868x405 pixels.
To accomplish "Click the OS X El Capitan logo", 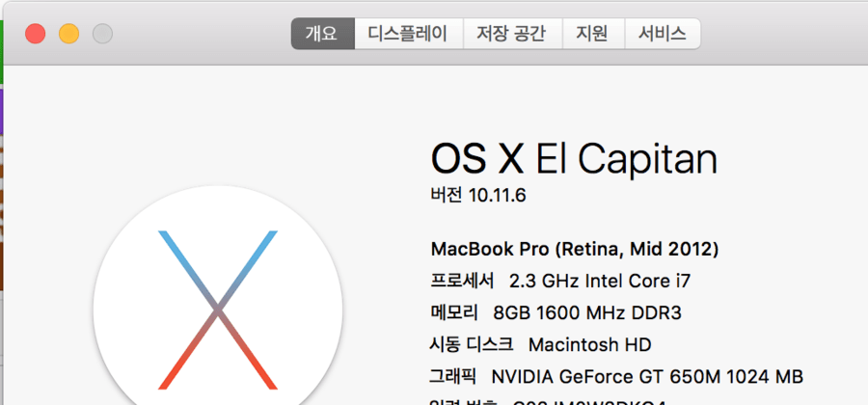I will (218, 307).
